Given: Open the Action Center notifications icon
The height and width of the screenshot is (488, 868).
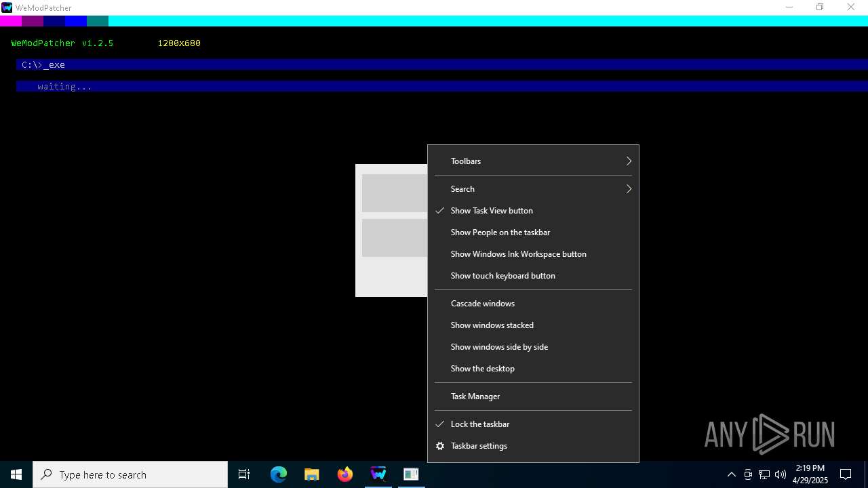Looking at the screenshot, I should pyautogui.click(x=846, y=474).
